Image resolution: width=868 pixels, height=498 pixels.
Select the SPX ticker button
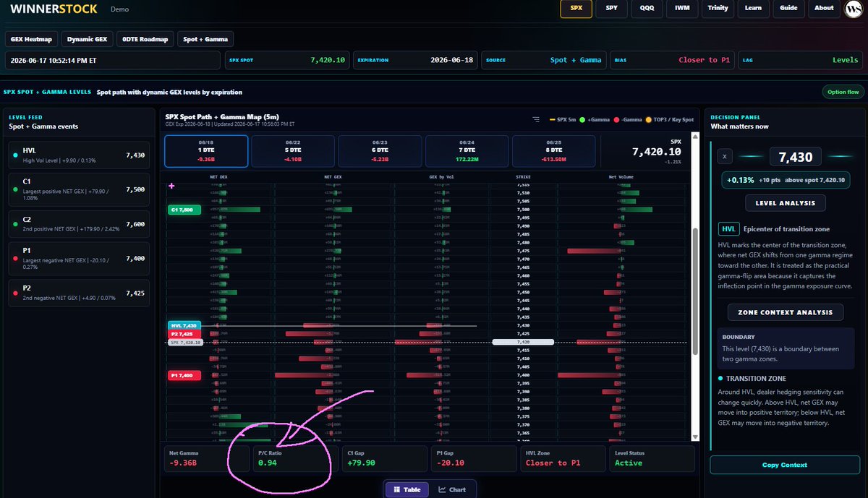576,8
